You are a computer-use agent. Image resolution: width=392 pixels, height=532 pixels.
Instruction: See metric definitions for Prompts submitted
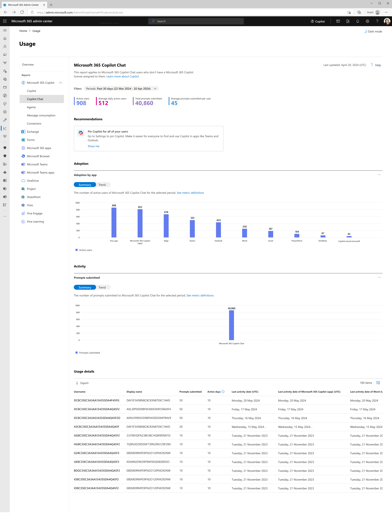click(200, 295)
